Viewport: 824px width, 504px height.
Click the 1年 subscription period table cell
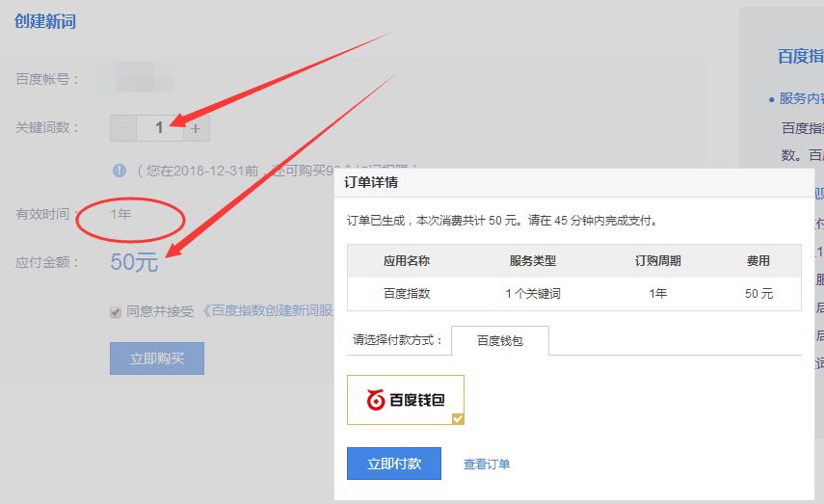[658, 293]
